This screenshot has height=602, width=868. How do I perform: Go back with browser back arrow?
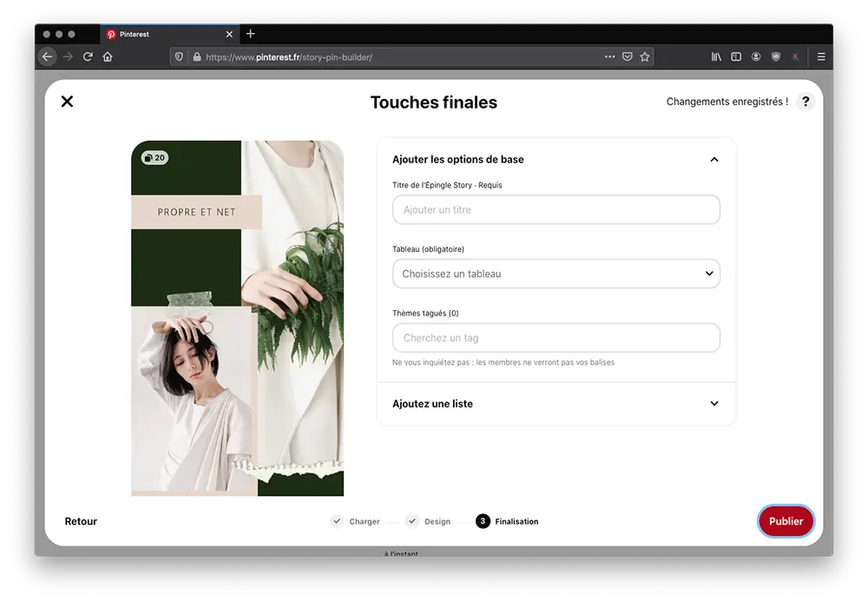(48, 56)
